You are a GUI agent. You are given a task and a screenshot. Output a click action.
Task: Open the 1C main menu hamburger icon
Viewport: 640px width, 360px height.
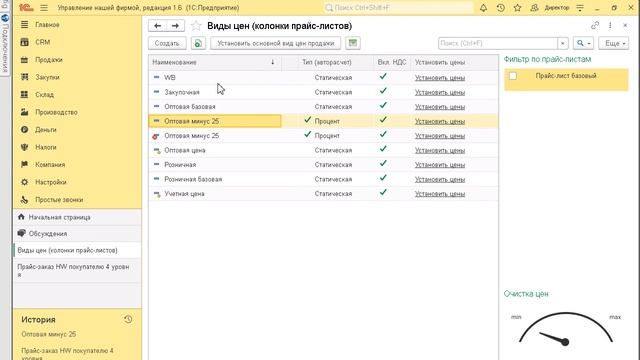[x=44, y=8]
